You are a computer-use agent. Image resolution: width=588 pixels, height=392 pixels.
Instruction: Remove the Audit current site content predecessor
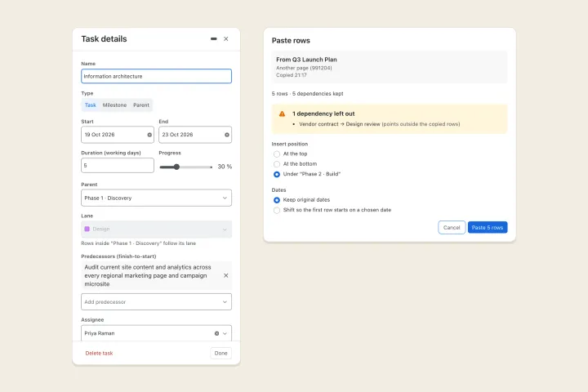click(225, 275)
